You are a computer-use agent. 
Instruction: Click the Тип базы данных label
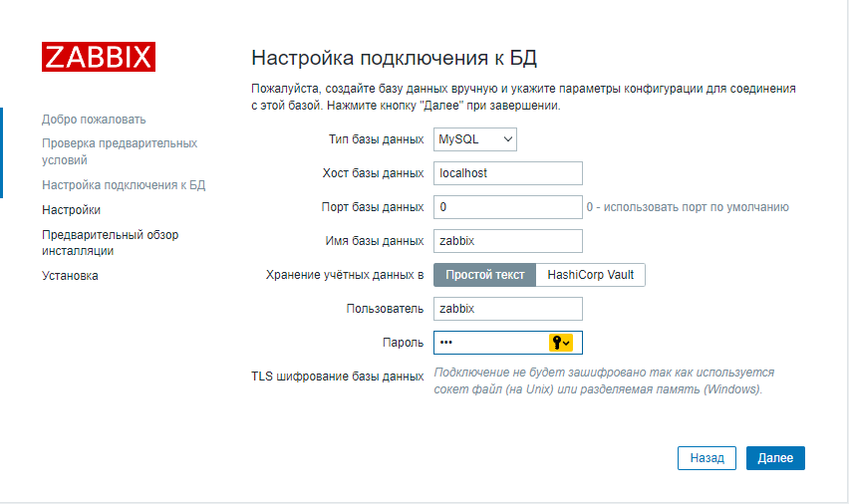(376, 139)
